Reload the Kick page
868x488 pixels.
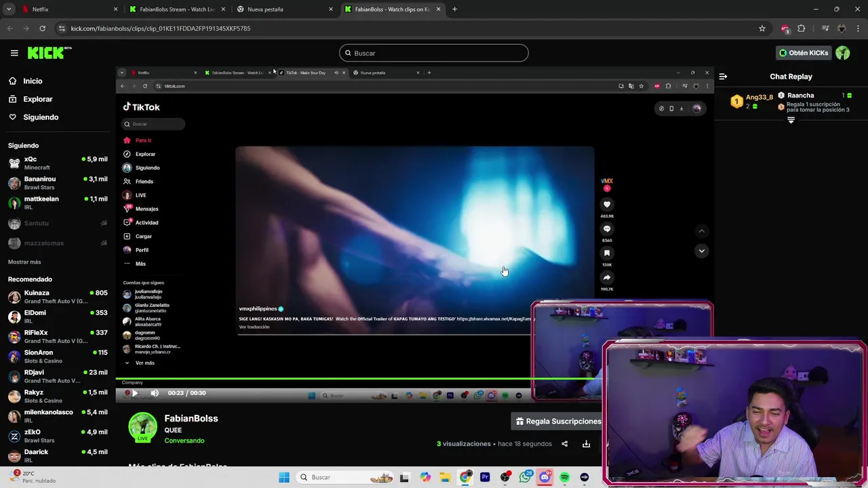42,28
